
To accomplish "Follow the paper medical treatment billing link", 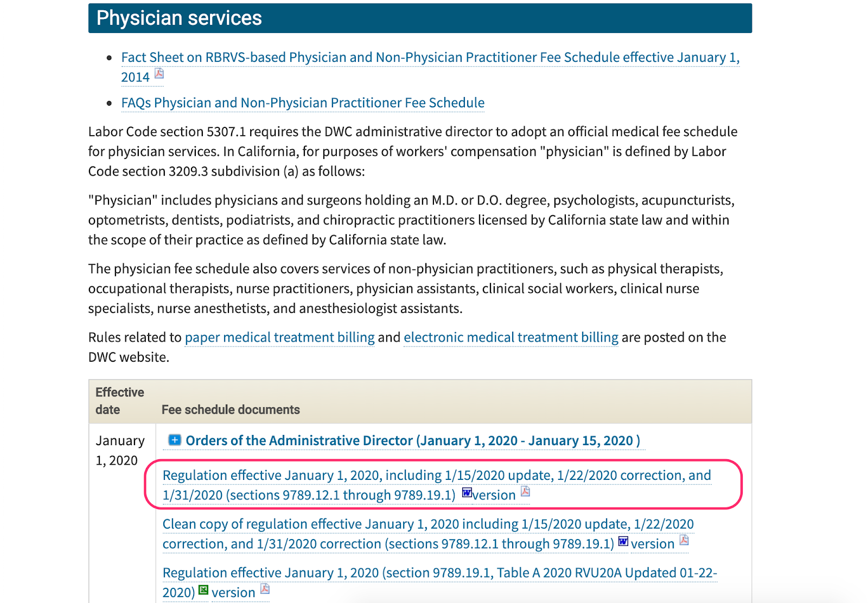I will tap(279, 337).
